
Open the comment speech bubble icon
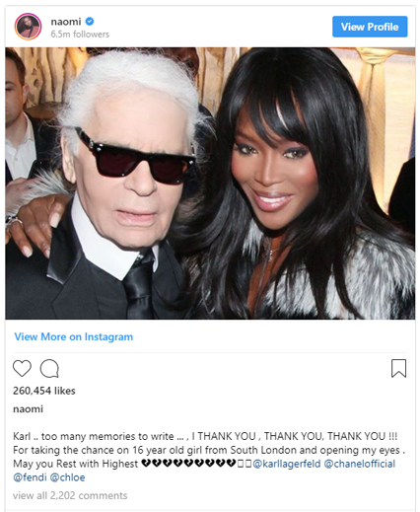49,368
